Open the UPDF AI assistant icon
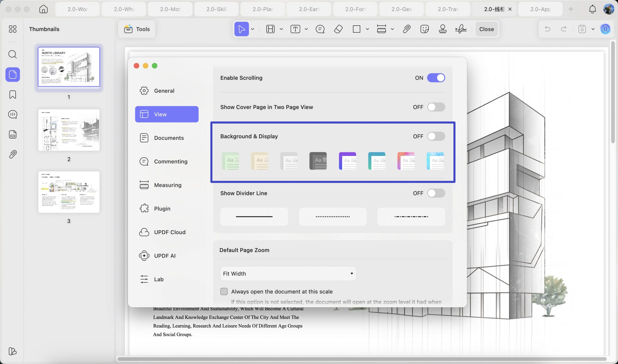Viewport: 618px width, 364px height. [605, 29]
